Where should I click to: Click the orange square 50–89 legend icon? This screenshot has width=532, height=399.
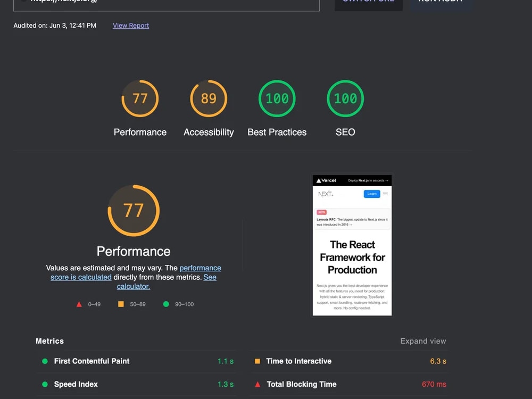click(121, 304)
